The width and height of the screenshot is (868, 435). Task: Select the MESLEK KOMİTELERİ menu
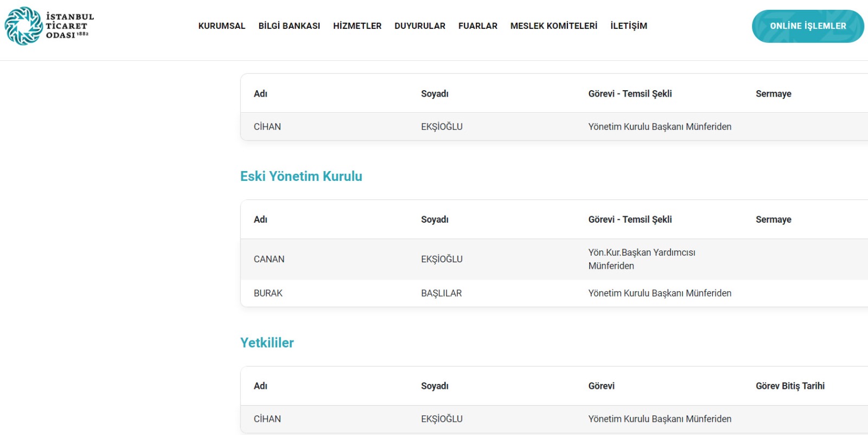click(553, 26)
